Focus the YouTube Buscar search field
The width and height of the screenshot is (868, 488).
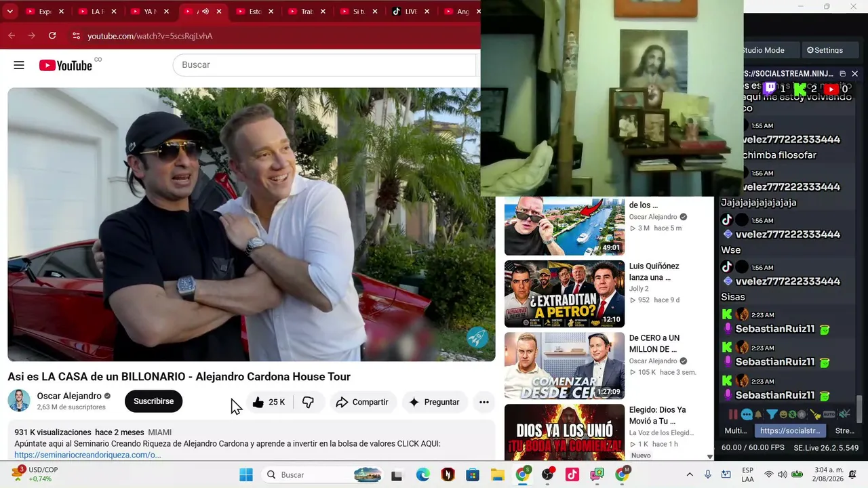click(325, 65)
